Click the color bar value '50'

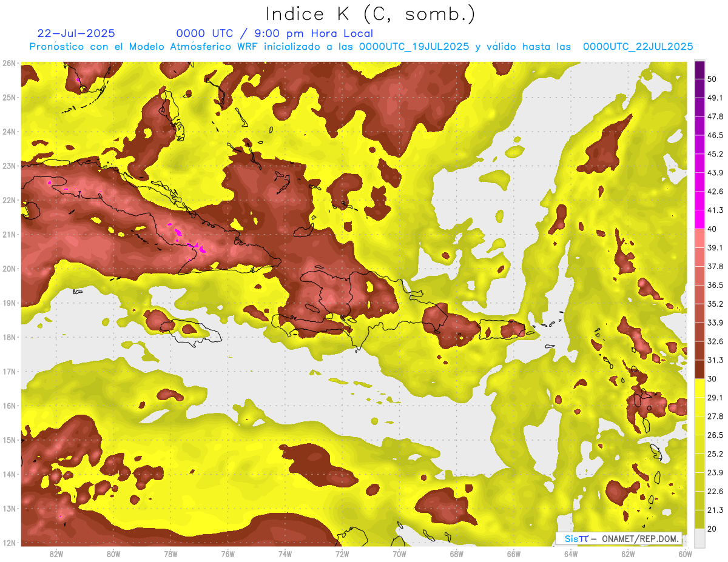[x=712, y=79]
